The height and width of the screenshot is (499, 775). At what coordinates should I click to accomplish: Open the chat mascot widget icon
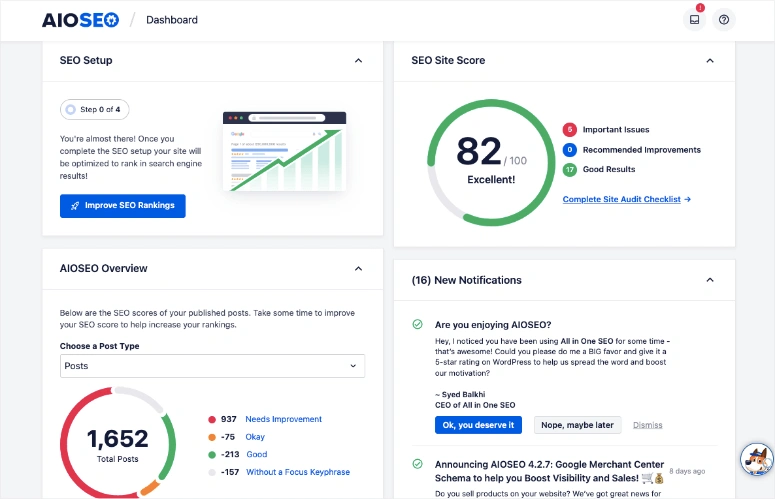coord(756,459)
